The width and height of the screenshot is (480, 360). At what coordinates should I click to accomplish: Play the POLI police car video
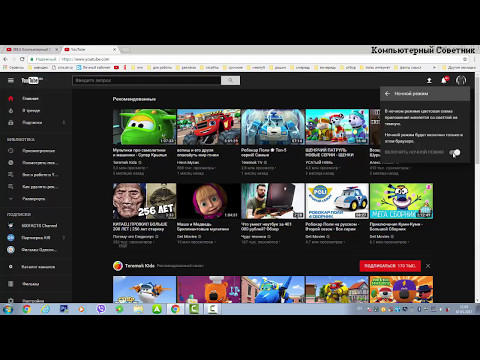(x=337, y=201)
